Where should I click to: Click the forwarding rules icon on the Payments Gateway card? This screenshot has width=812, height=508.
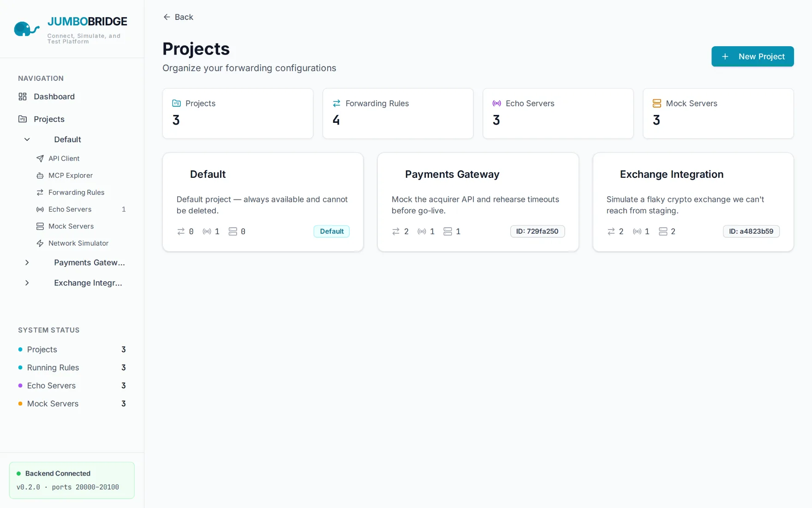click(x=396, y=231)
